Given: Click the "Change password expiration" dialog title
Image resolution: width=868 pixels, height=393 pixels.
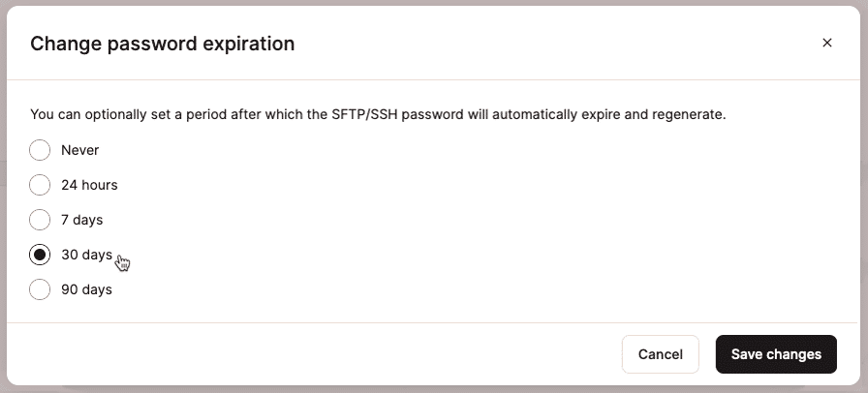Looking at the screenshot, I should pyautogui.click(x=163, y=44).
